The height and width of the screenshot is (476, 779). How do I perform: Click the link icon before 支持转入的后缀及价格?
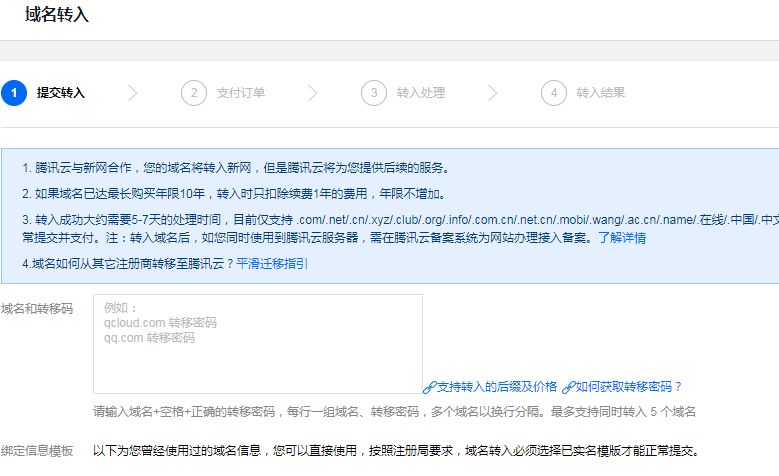pos(429,387)
